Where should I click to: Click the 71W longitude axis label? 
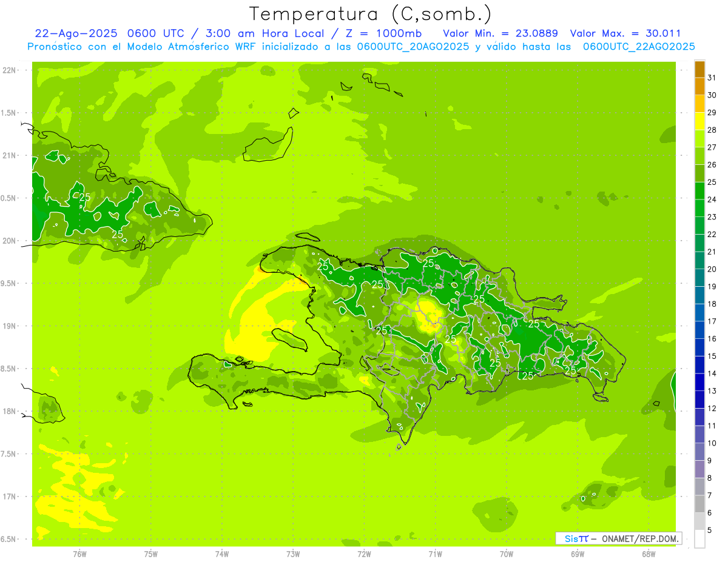[435, 554]
